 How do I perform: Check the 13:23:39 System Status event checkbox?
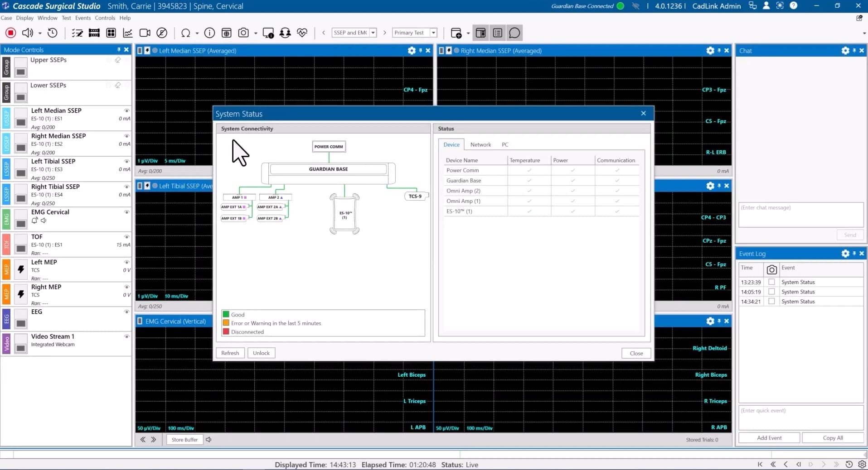point(771,282)
